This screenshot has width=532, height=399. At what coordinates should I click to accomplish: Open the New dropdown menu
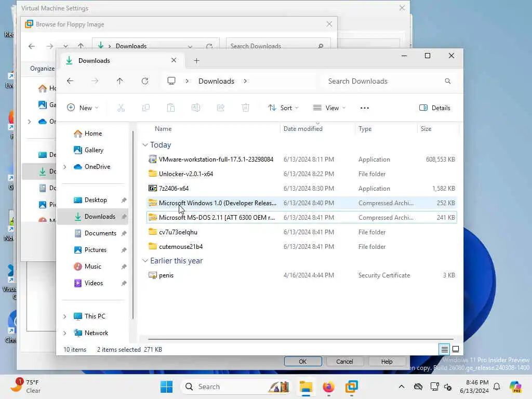[83, 108]
